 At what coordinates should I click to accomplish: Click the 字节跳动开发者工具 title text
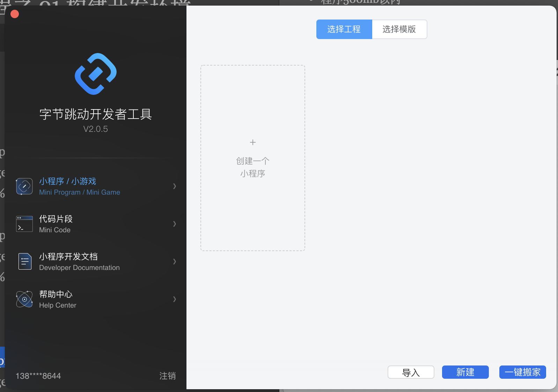pyautogui.click(x=96, y=114)
